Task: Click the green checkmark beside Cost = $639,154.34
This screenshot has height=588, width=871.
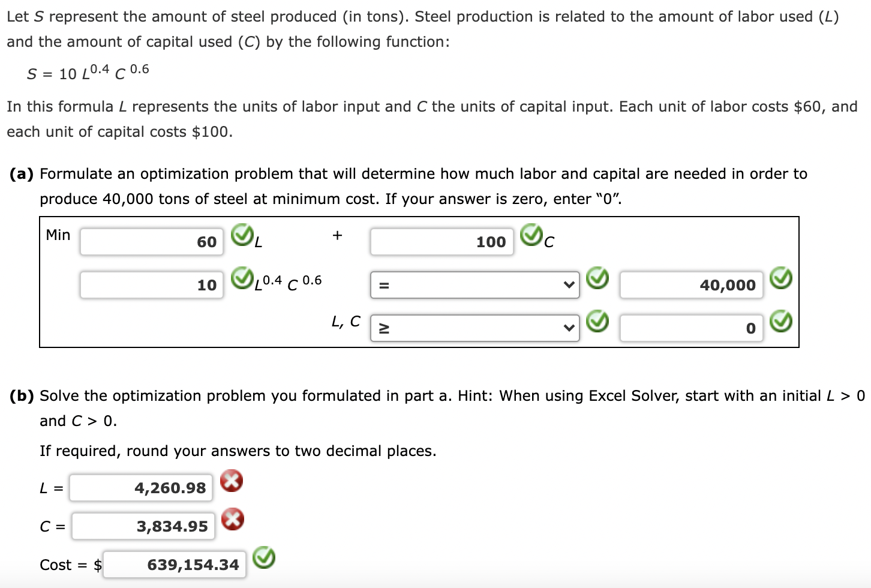Action: pyautogui.click(x=264, y=559)
